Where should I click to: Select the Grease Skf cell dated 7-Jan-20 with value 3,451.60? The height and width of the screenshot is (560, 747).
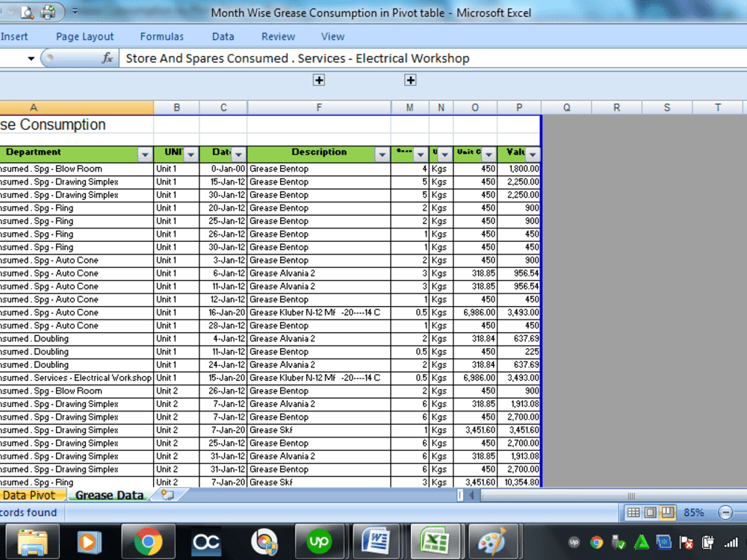[x=319, y=430]
